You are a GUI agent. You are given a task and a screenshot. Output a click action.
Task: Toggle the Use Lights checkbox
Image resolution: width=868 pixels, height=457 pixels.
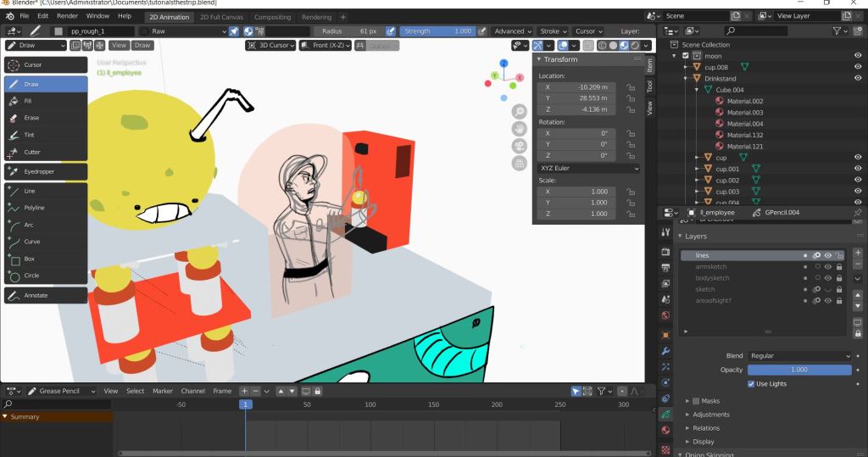pyautogui.click(x=752, y=384)
